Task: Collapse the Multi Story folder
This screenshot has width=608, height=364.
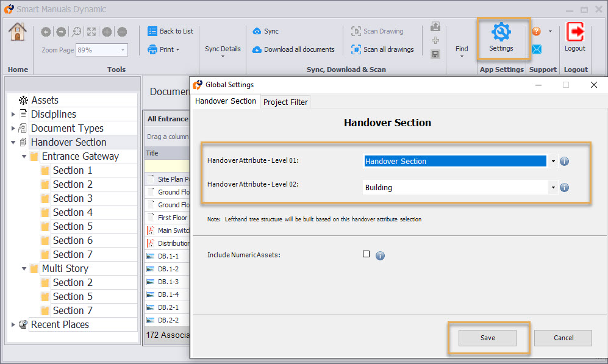Action: click(x=24, y=269)
